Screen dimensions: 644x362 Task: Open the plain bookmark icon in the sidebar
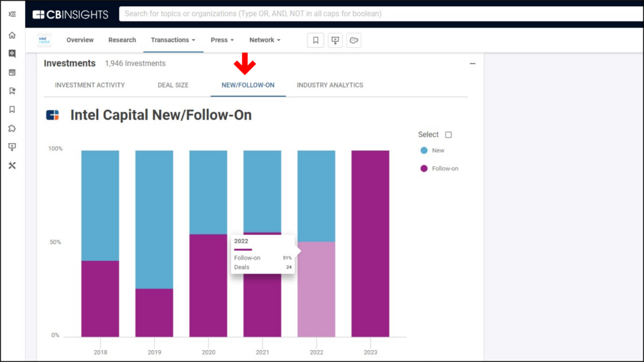(13, 109)
